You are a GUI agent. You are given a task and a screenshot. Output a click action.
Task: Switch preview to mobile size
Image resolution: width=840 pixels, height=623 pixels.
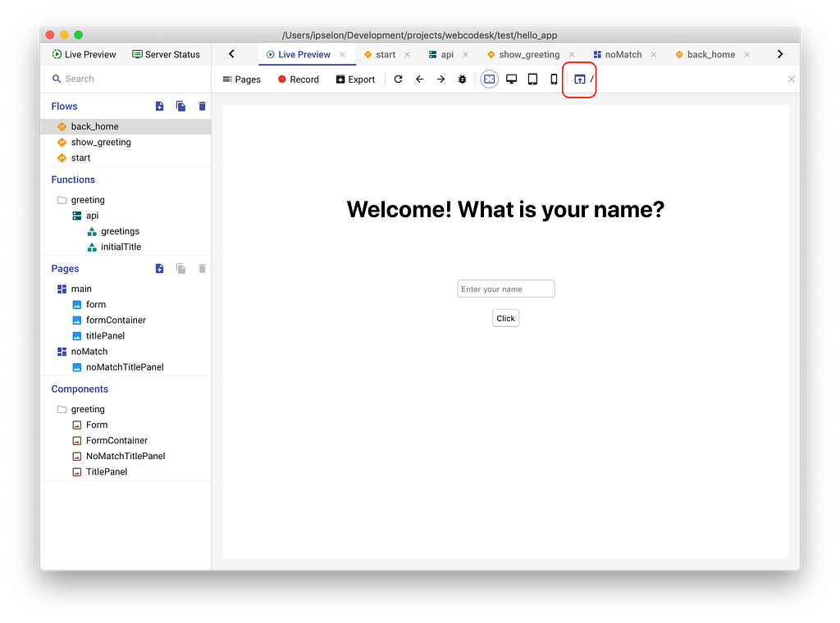pos(554,80)
